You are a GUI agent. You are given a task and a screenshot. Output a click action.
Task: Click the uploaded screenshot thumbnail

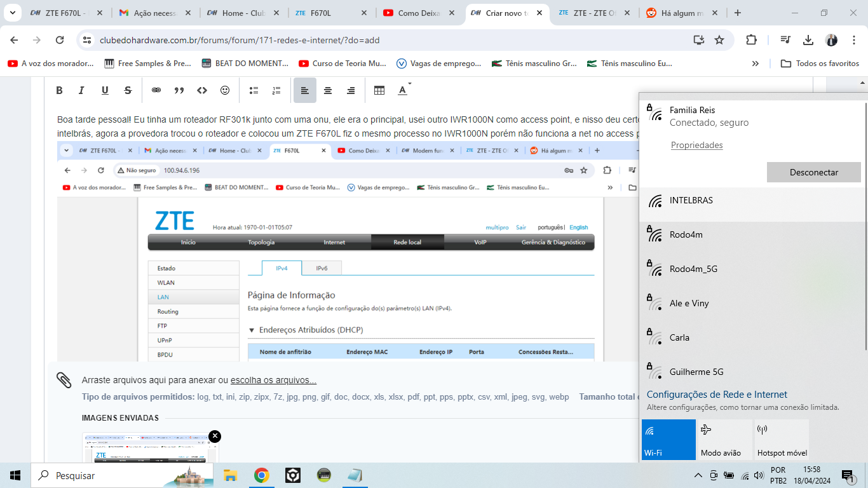pyautogui.click(x=151, y=448)
